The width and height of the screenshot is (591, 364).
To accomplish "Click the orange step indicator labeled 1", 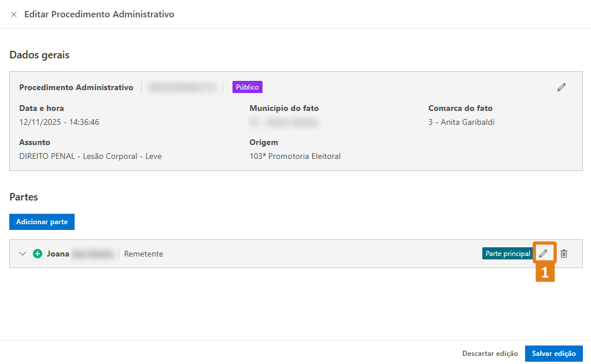I will [544, 272].
